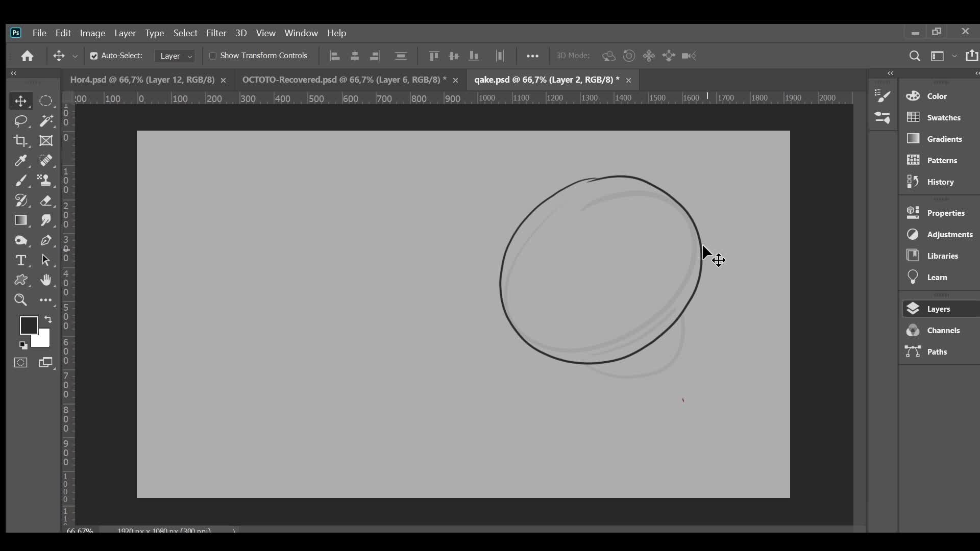The height and width of the screenshot is (551, 980).
Task: Select the Horizontal Type tool
Action: click(x=20, y=260)
